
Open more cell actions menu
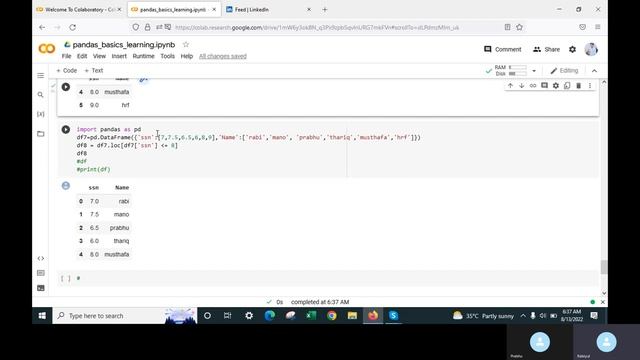(x=590, y=86)
